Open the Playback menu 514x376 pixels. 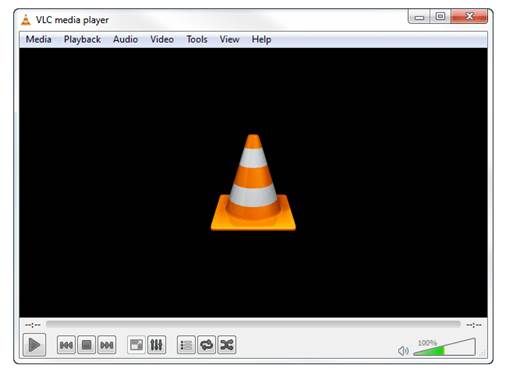[x=82, y=39]
